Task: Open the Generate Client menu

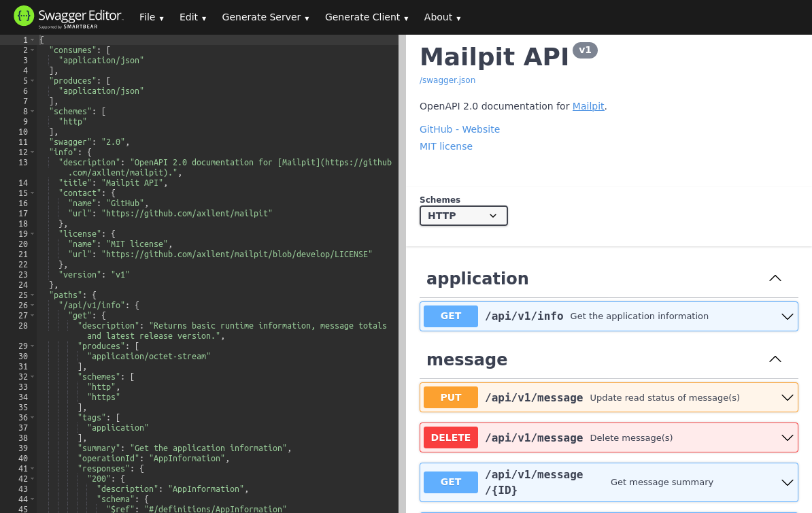Action: (367, 17)
